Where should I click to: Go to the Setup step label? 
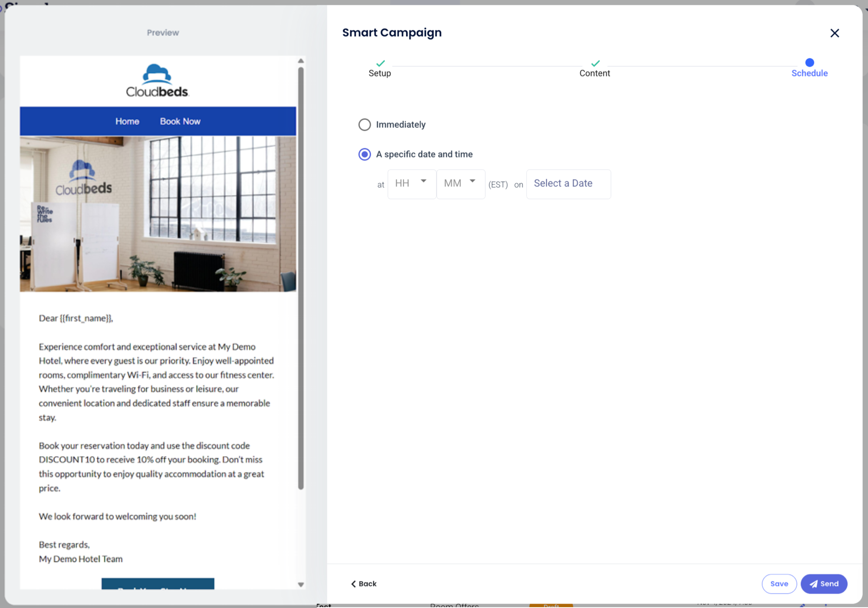pyautogui.click(x=380, y=73)
